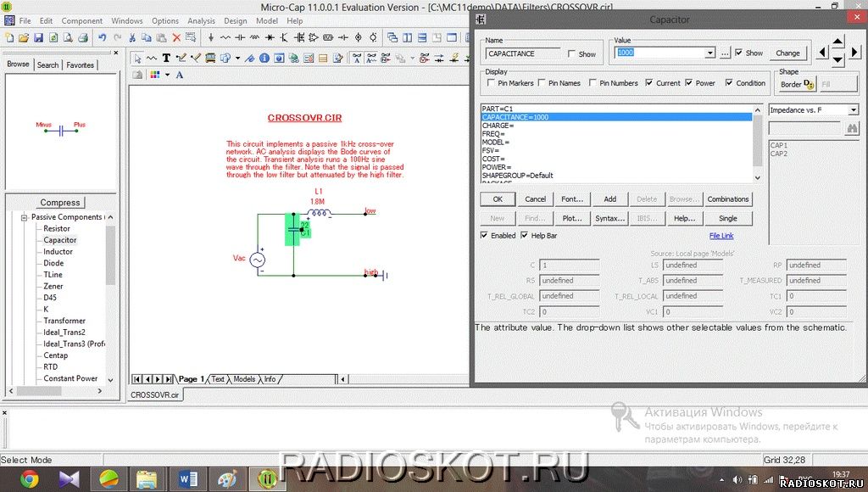Enable the Pin Numbers checkbox

point(593,82)
